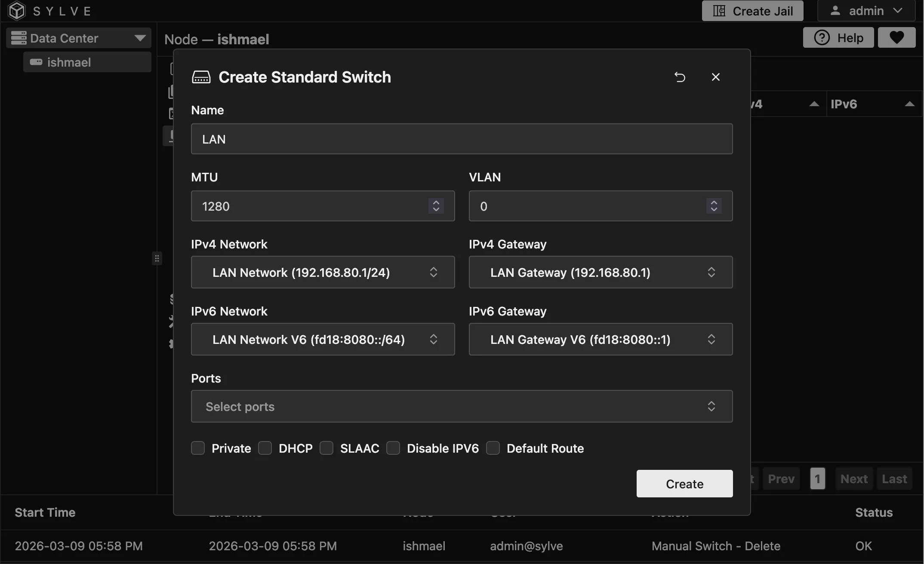
Task: Click into the Name input field
Action: coord(462,139)
